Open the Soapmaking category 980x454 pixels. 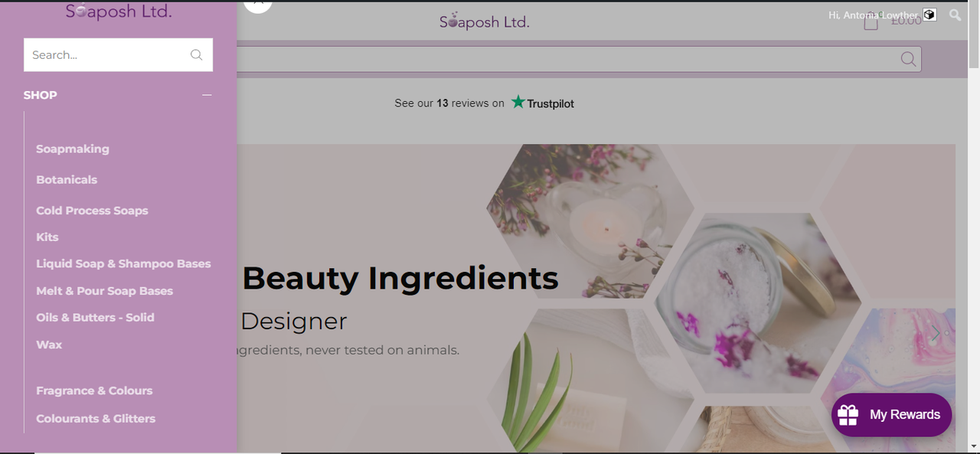tap(73, 149)
